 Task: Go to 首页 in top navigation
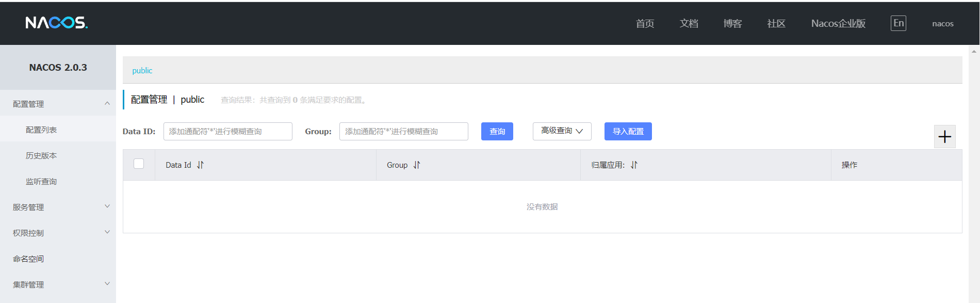[645, 24]
